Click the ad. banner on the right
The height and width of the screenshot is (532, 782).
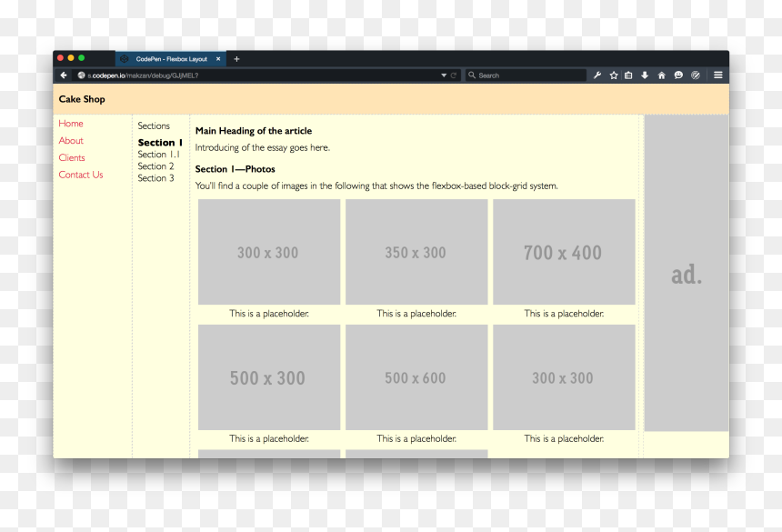[687, 273]
